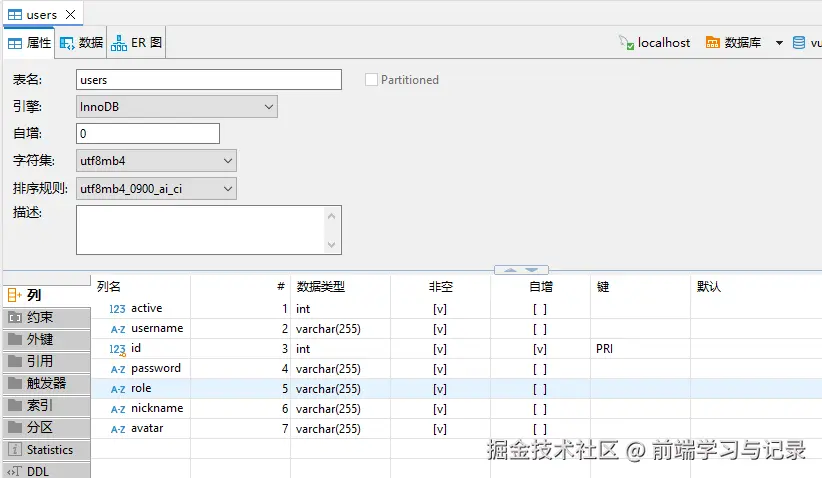Viewport: 822px width, 478px height.
Task: Click string icon of avatar column
Action: [118, 429]
